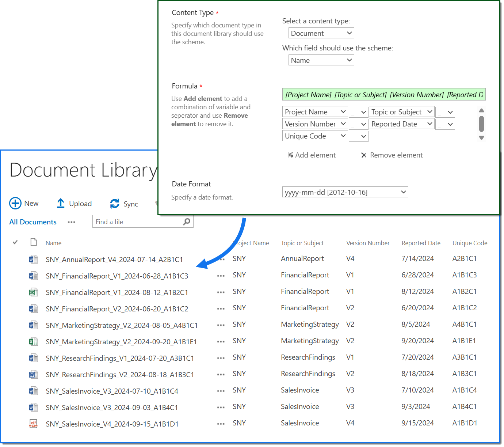Open the Project Name element dropdown
The image size is (504, 447).
(x=315, y=112)
